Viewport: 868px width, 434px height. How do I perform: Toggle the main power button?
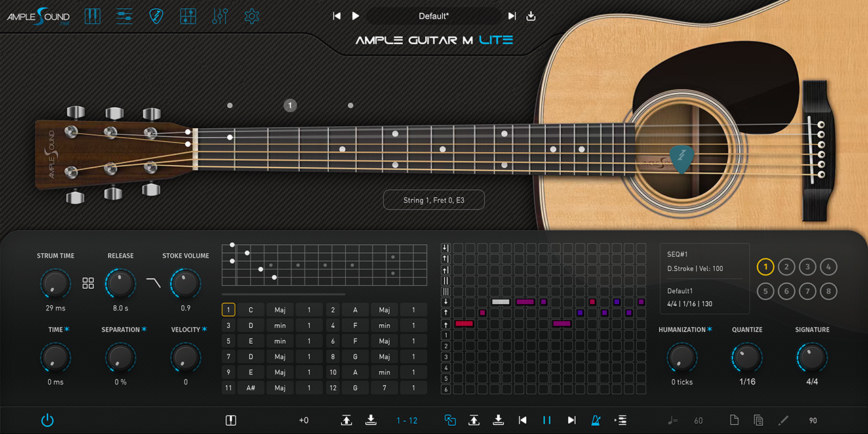[47, 420]
